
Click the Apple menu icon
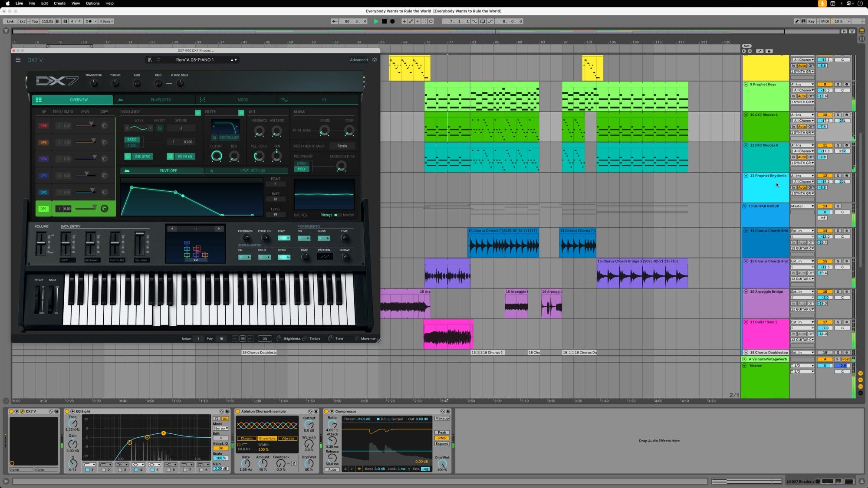click(x=7, y=3)
